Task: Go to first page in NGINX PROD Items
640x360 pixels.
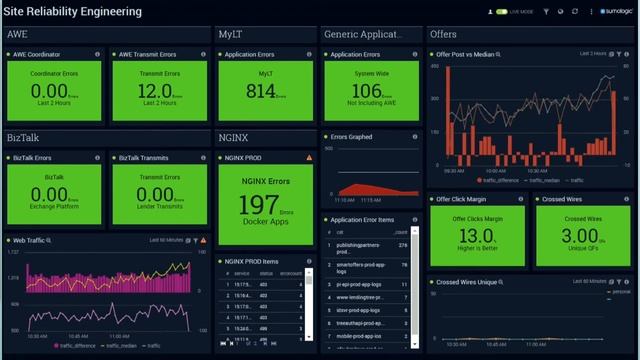Action: (x=223, y=344)
